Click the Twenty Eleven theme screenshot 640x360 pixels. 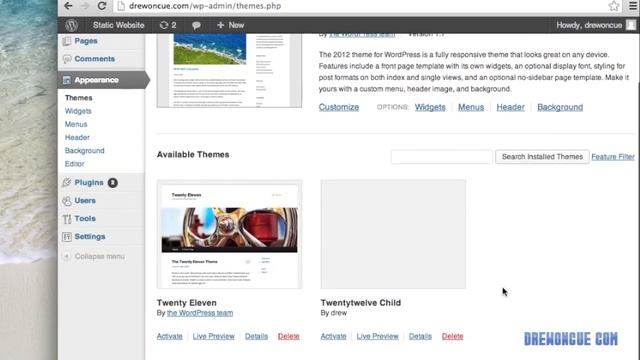click(229, 234)
